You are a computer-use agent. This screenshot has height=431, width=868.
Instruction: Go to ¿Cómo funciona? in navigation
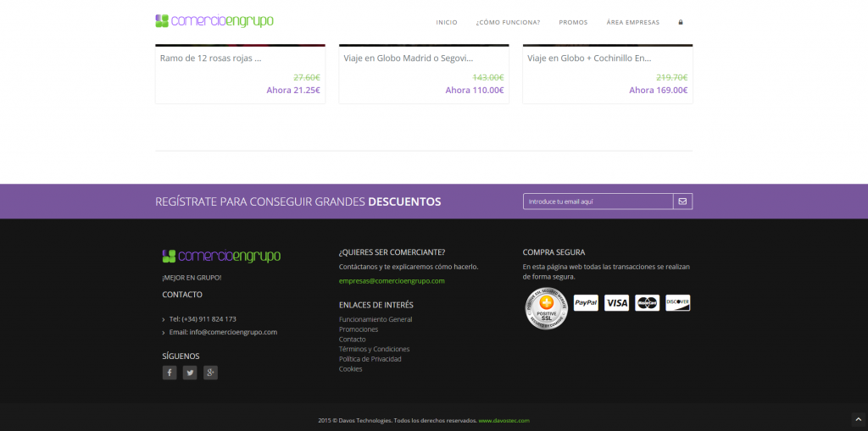[x=508, y=22]
